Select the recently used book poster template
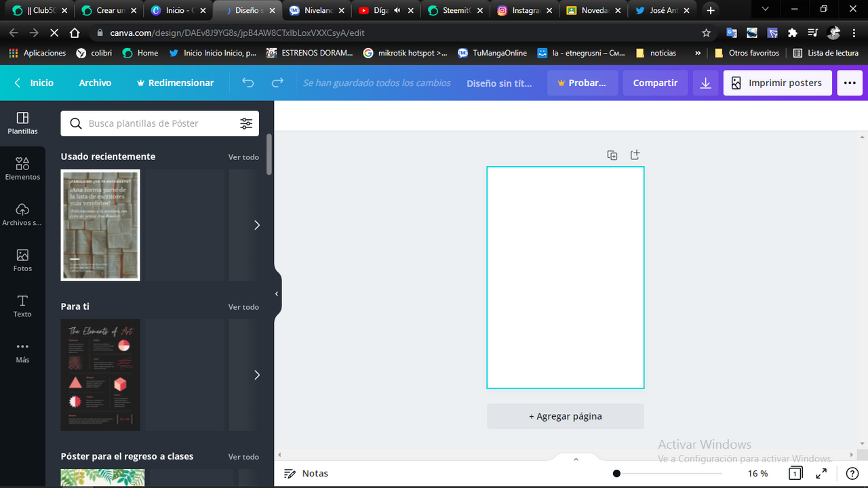Image resolution: width=868 pixels, height=488 pixels. click(x=100, y=225)
